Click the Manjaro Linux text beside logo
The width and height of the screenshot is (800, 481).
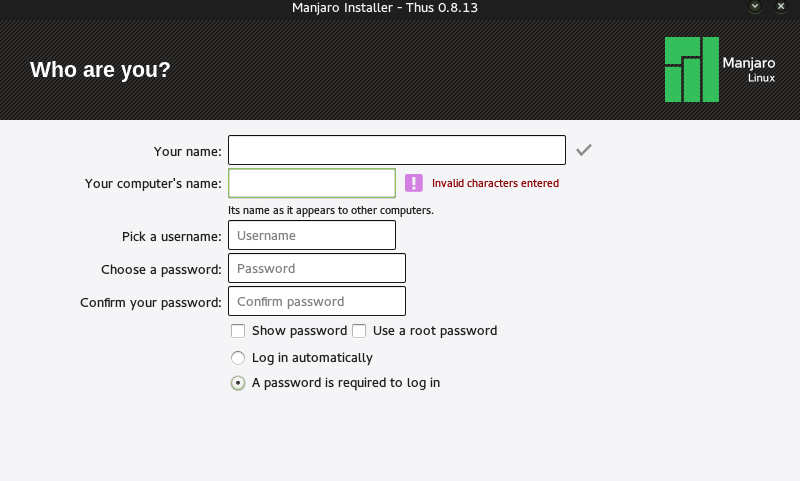click(748, 70)
